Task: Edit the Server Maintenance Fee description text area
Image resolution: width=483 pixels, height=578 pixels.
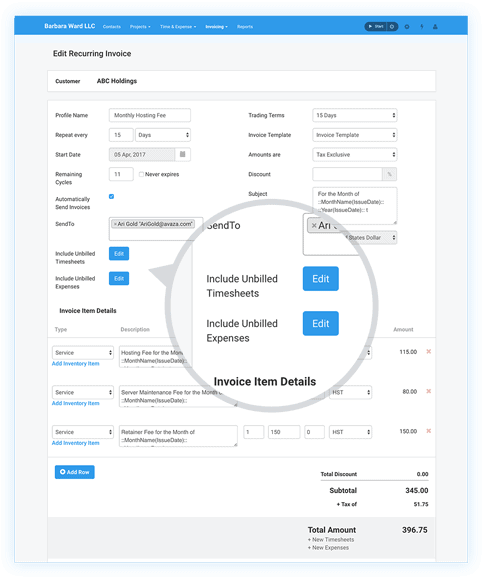Action: tap(178, 396)
